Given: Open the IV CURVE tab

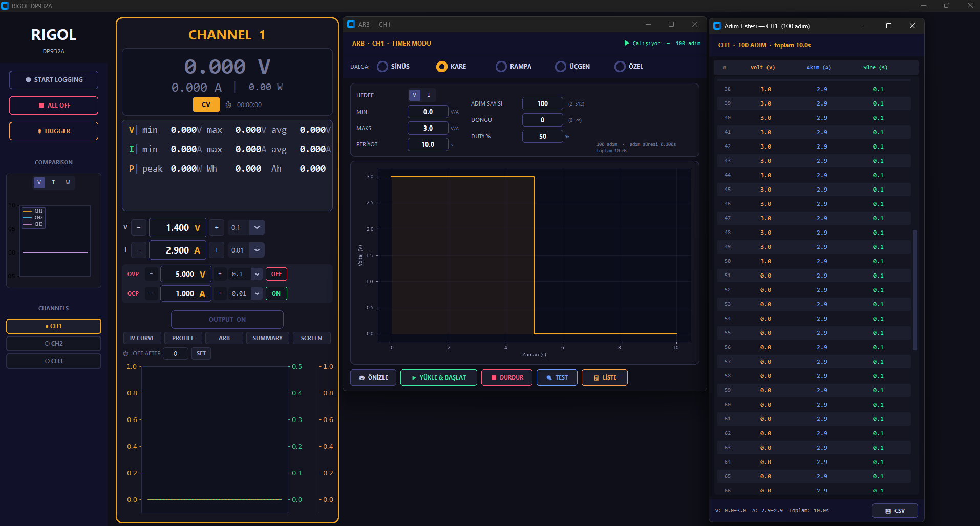Looking at the screenshot, I should (x=142, y=338).
